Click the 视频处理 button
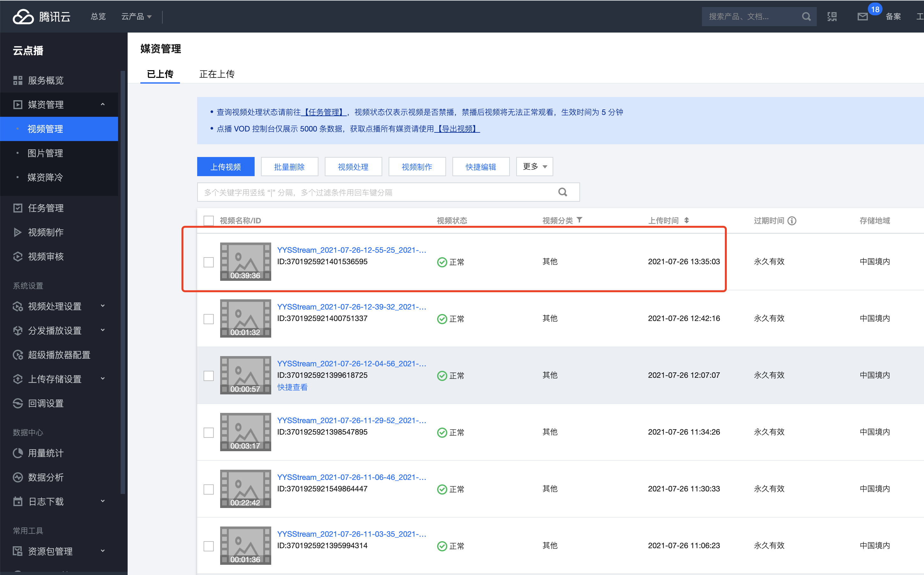The height and width of the screenshot is (575, 924). click(353, 167)
